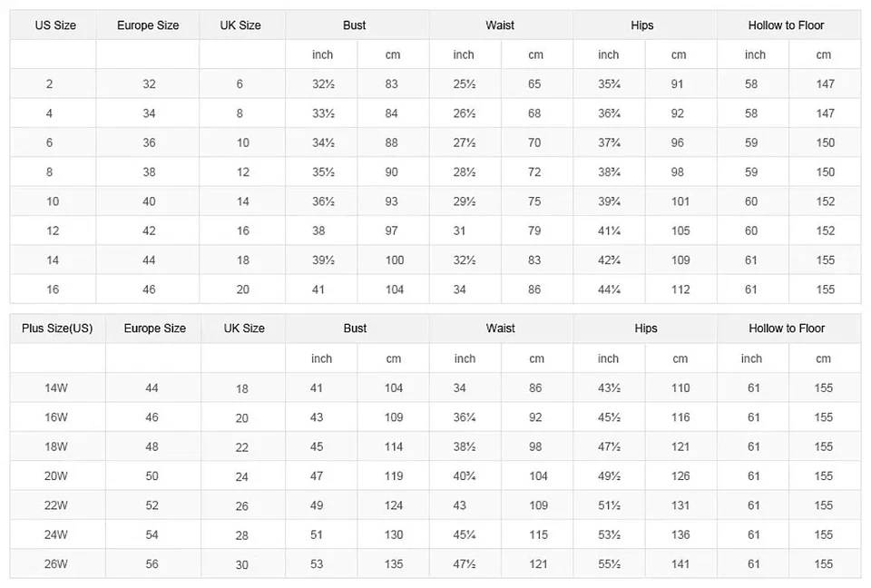The height and width of the screenshot is (588, 871).
Task: Select the 112 cm hips cell
Action: [x=680, y=289]
